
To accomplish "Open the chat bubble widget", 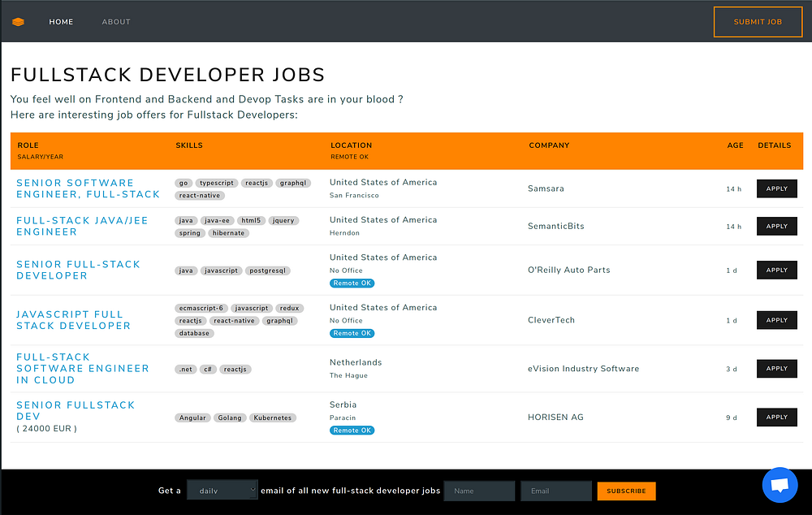I will (780, 485).
